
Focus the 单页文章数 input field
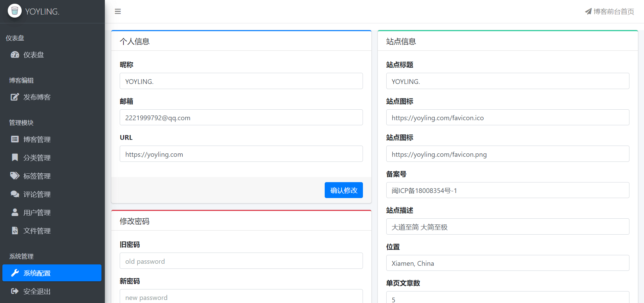508,297
